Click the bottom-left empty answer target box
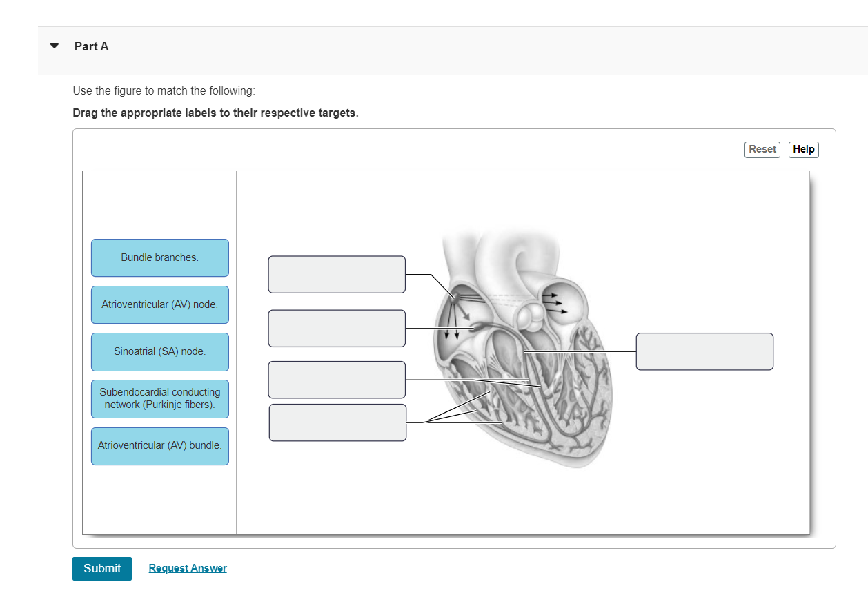 pyautogui.click(x=337, y=422)
